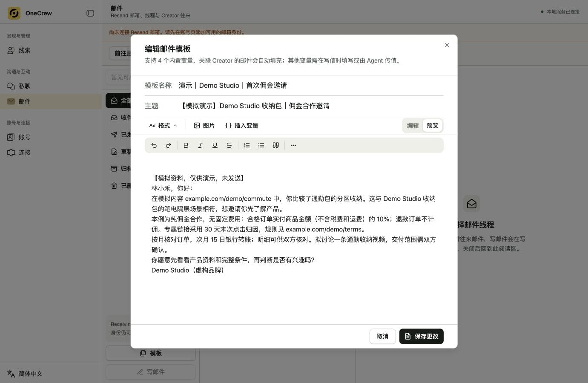This screenshot has width=588, height=383.
Task: Open the 格式 format dropdown
Action: click(x=163, y=126)
